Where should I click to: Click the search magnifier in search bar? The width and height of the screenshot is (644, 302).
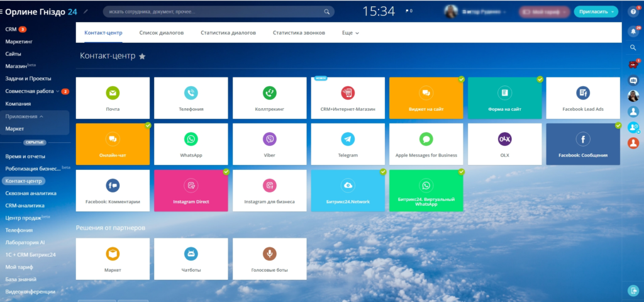[x=327, y=11]
